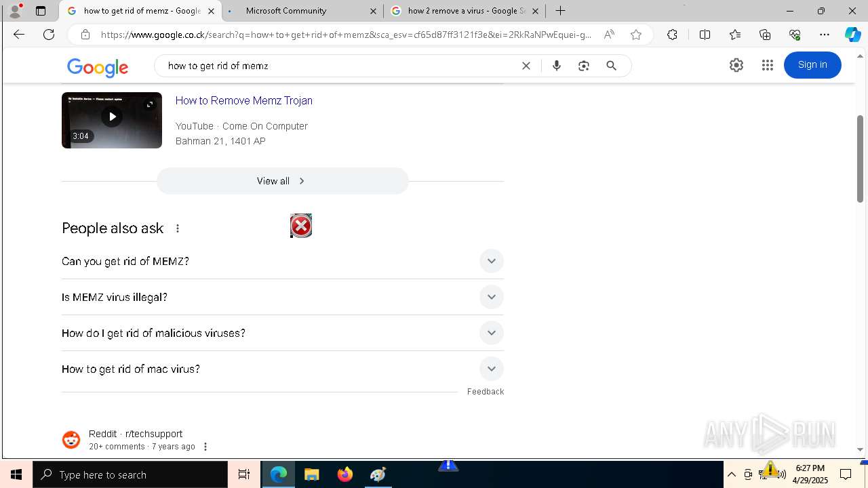Toggle Split screen view
This screenshot has height=488, width=868.
point(705,35)
